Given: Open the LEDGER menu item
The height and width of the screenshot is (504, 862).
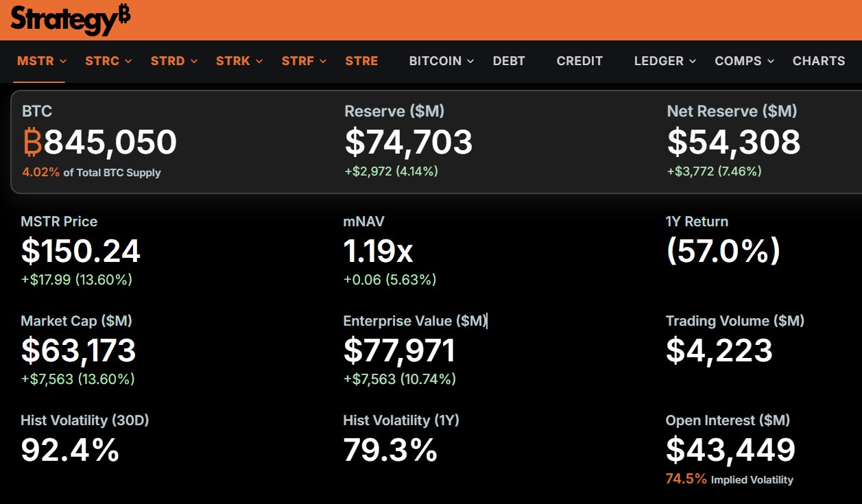Looking at the screenshot, I should (659, 61).
